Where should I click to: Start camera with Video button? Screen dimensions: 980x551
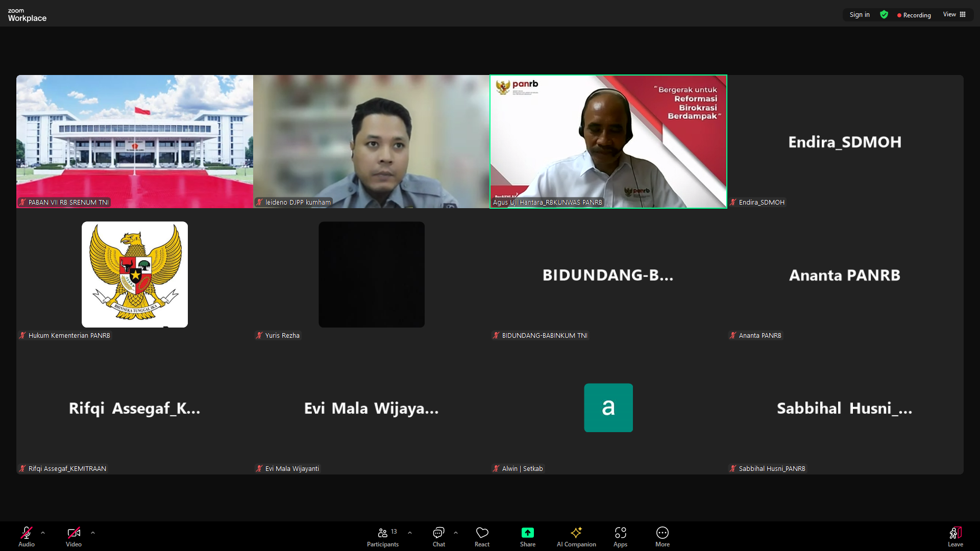tap(73, 536)
